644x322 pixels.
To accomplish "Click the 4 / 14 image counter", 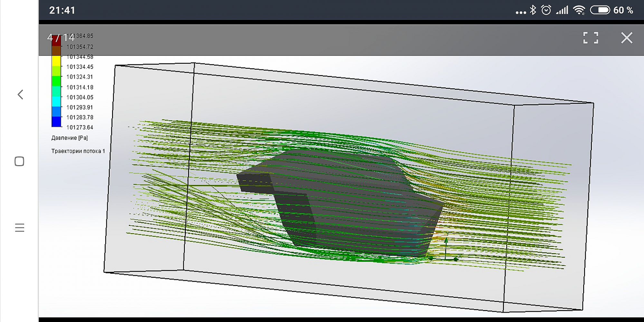I will pos(61,38).
